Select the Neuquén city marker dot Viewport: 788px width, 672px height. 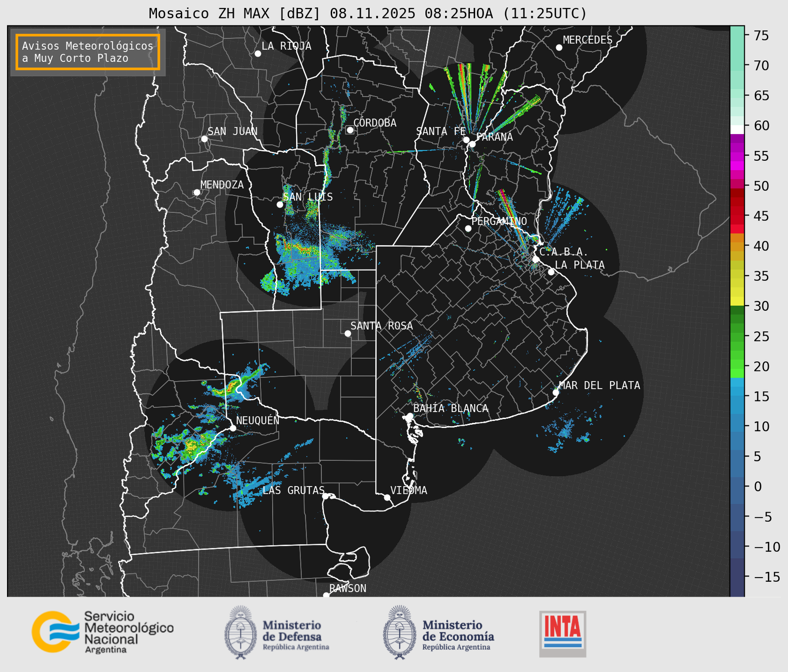233,428
